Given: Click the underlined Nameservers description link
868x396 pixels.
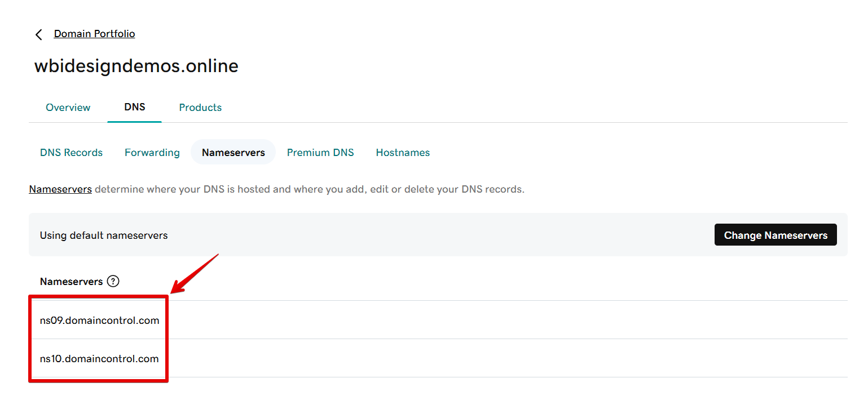Looking at the screenshot, I should click(x=60, y=189).
